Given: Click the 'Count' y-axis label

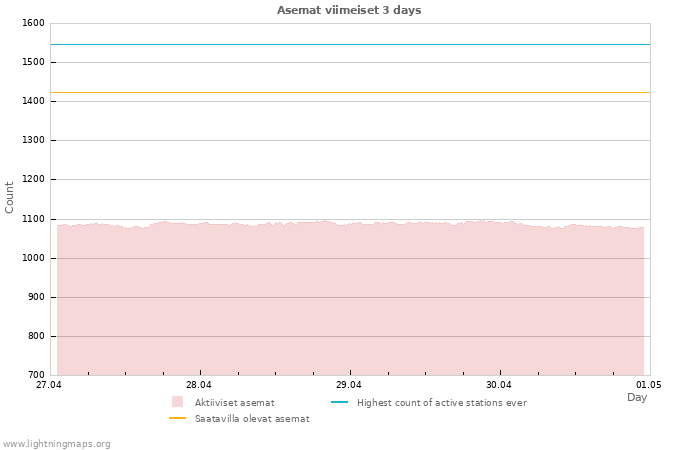Looking at the screenshot, I should coord(10,197).
